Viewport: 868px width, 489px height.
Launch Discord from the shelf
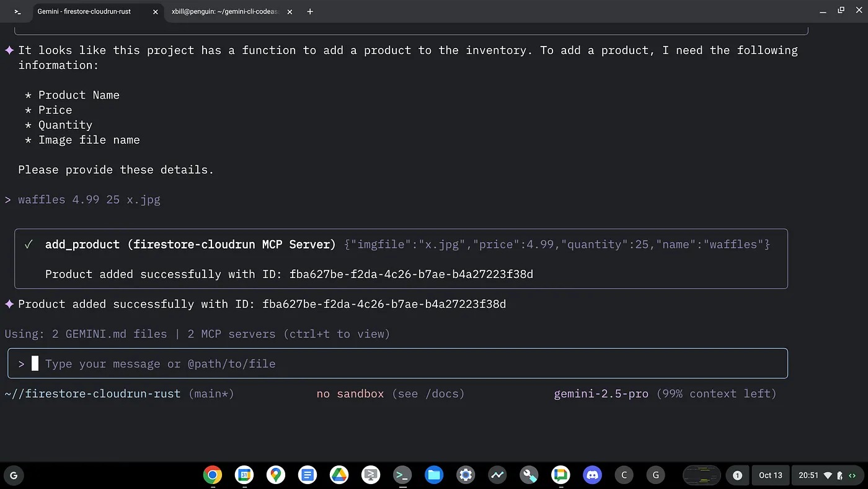(x=592, y=475)
